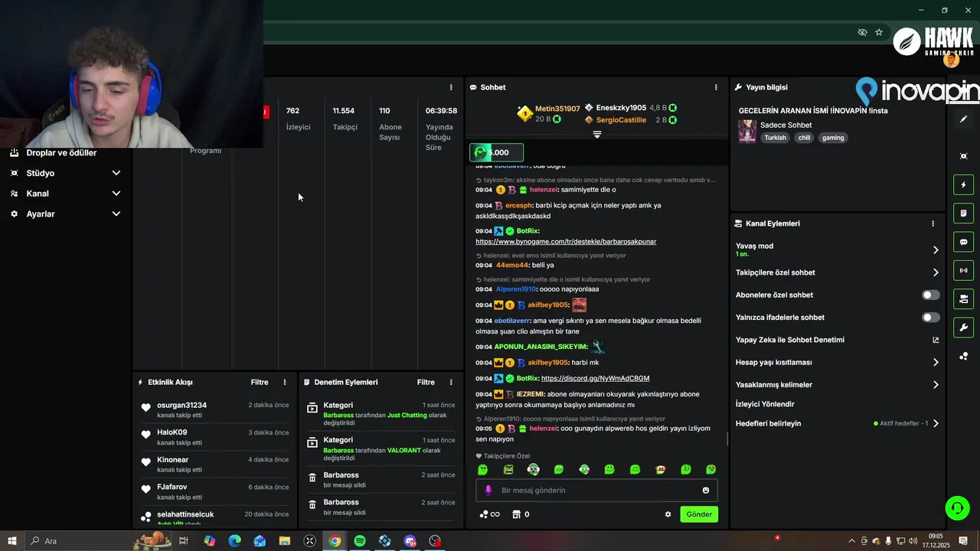
Task: Open Filtre in Denetim Eylemleri panel
Action: (x=426, y=382)
